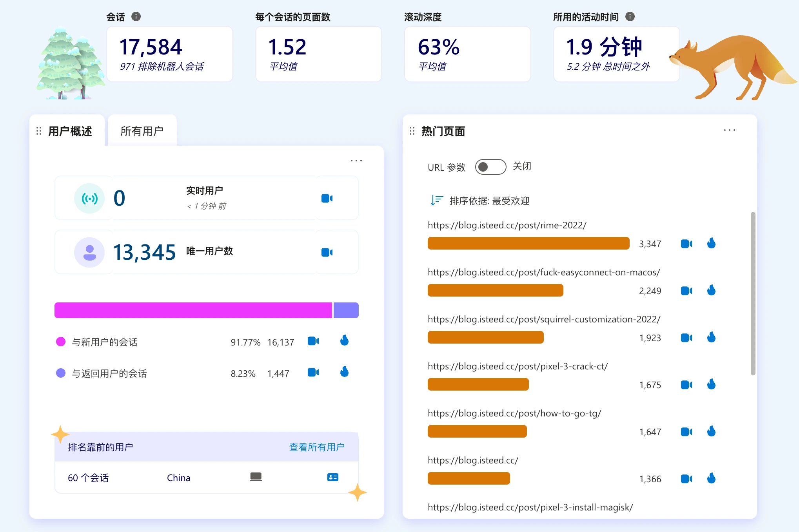The width and height of the screenshot is (799, 532).
Task: Toggle the URL 参数 switch
Action: [490, 167]
